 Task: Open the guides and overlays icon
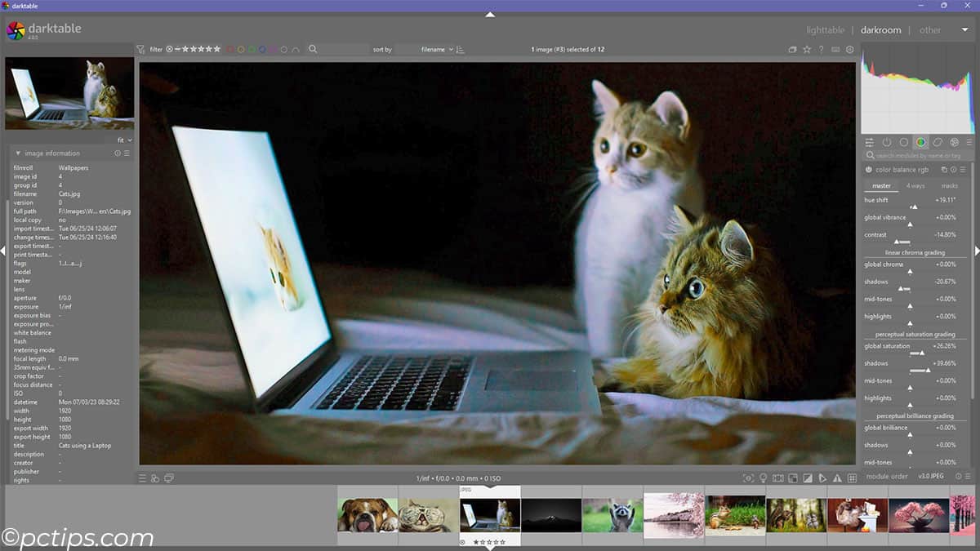click(x=852, y=478)
